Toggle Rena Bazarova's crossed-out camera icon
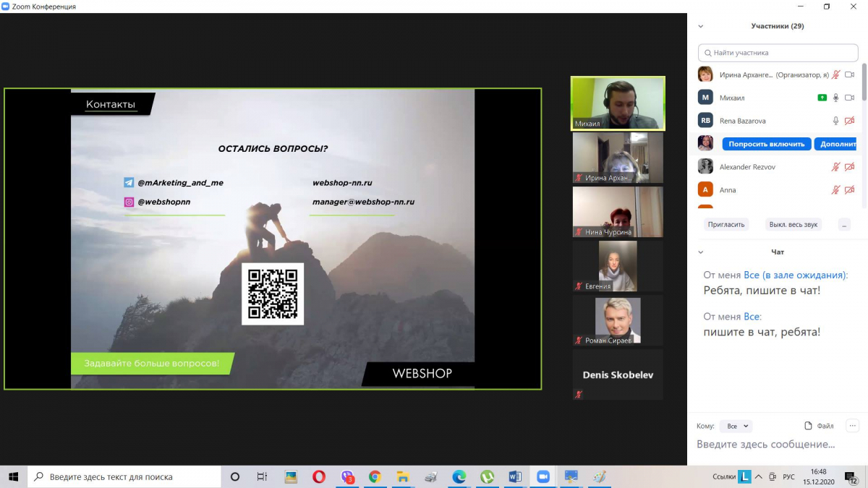Viewport: 868px width, 488px height. click(x=850, y=121)
